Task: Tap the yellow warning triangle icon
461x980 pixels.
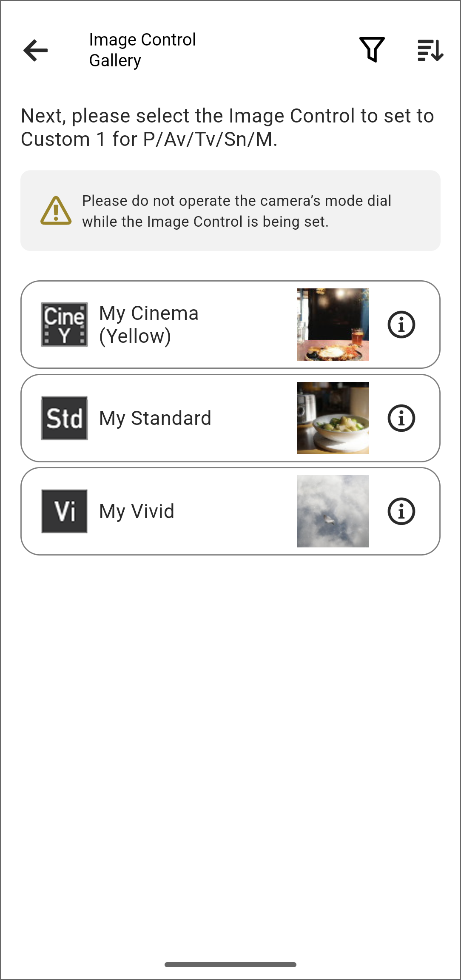Action: click(56, 211)
